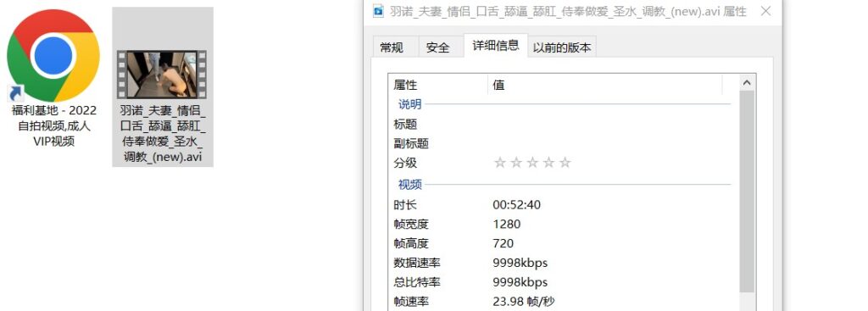
Task: Set rating to three stars in 分级 row
Action: [532, 163]
